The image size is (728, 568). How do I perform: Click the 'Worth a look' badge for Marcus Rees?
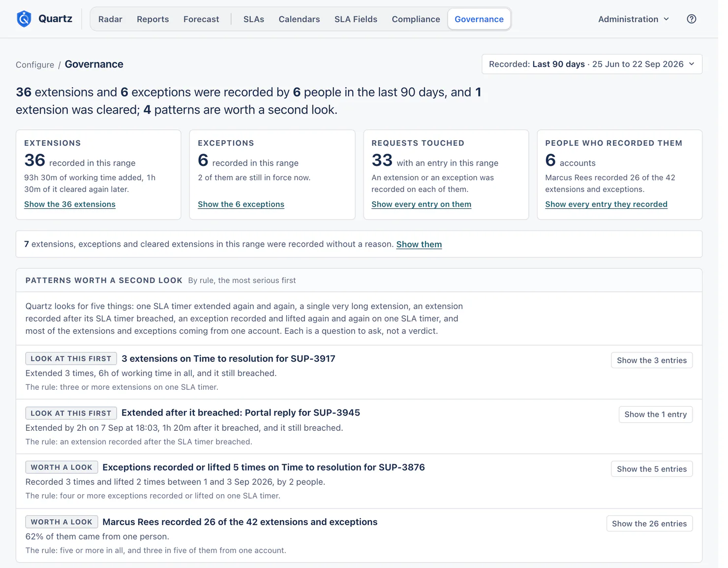tap(61, 522)
